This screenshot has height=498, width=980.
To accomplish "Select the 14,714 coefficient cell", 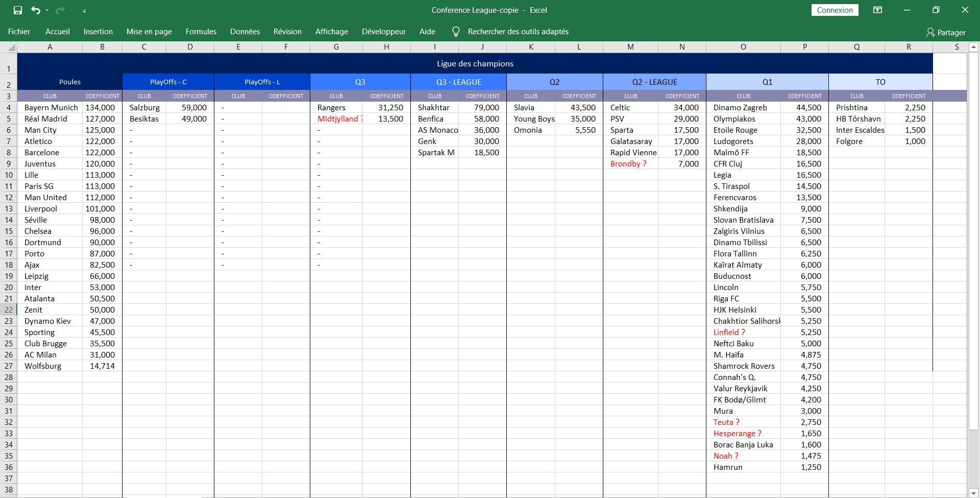I will 102,366.
